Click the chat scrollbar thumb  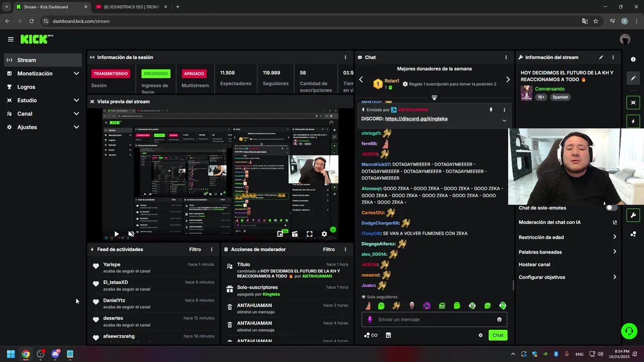tap(513, 285)
